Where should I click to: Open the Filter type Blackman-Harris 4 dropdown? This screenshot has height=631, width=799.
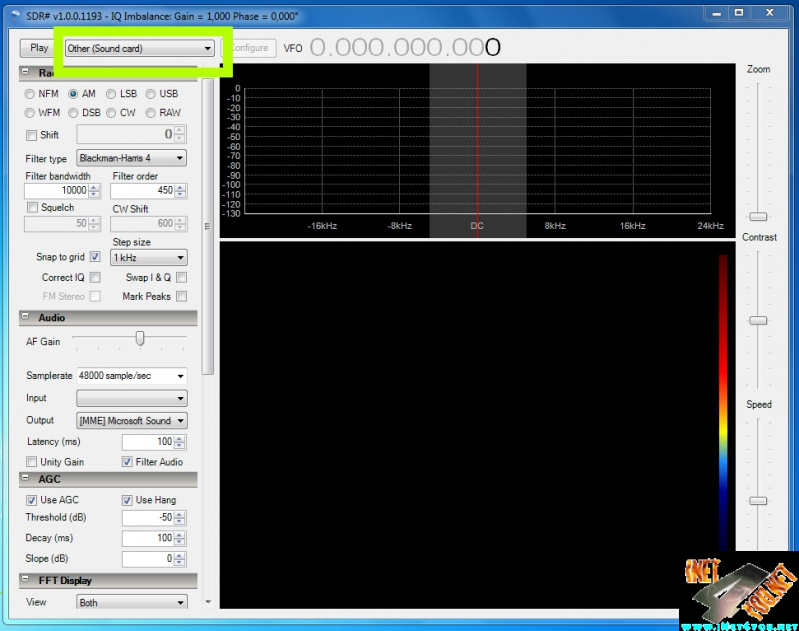tap(131, 158)
